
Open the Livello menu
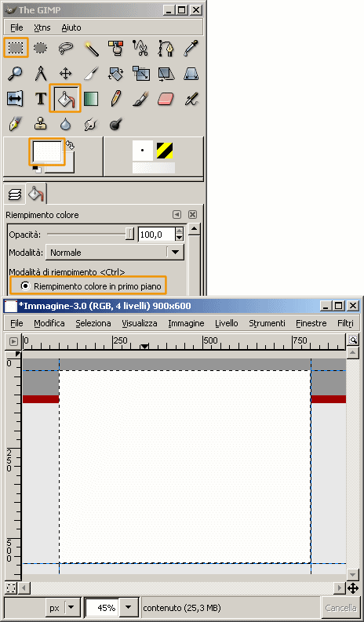227,323
